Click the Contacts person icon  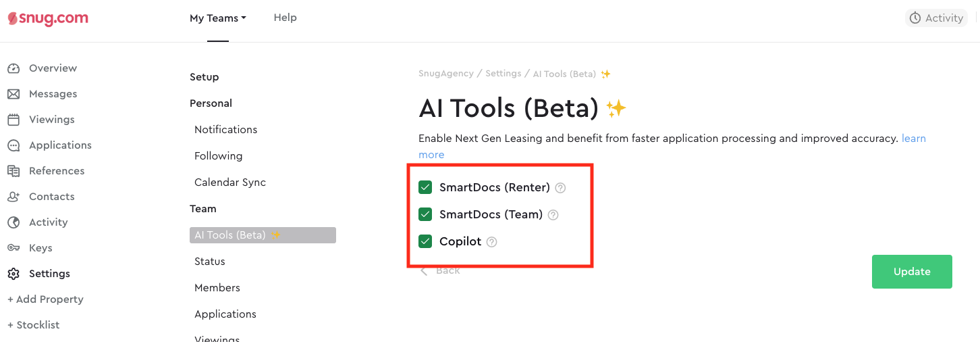13,197
